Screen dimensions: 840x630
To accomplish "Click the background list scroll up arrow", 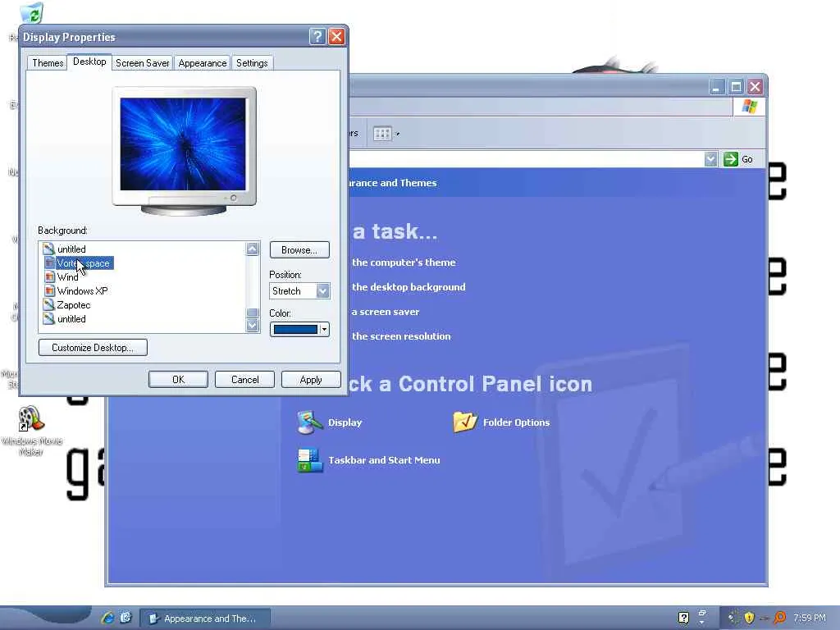I will 253,249.
